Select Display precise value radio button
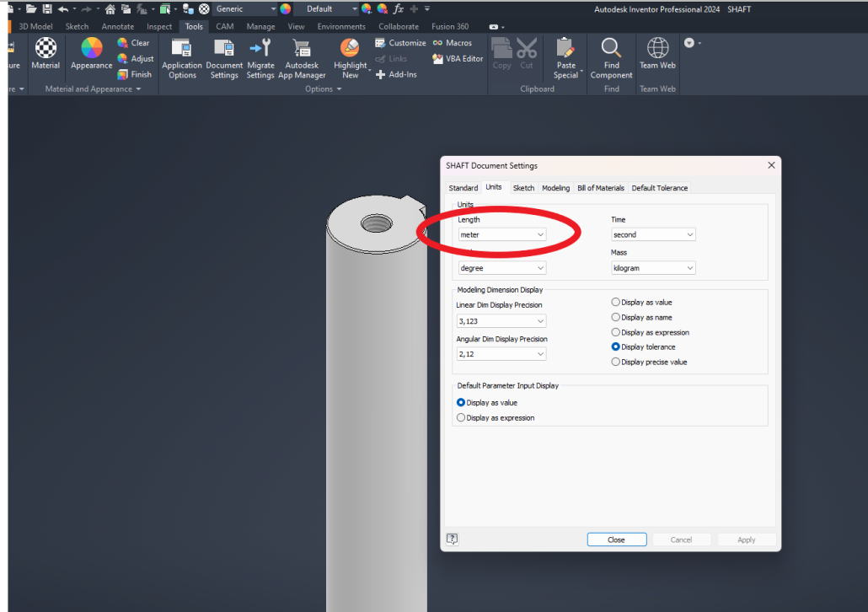 (x=615, y=362)
